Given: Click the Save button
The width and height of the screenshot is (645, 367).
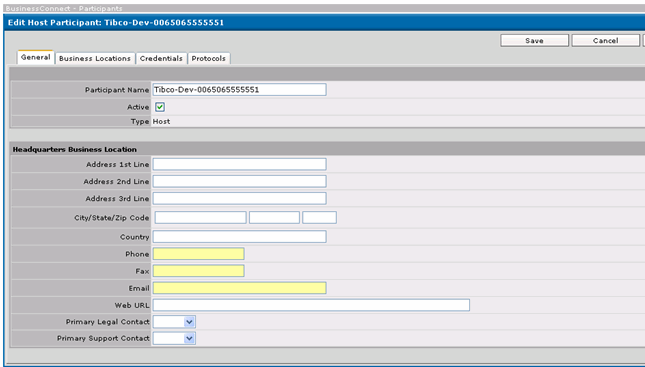Looking at the screenshot, I should (534, 40).
